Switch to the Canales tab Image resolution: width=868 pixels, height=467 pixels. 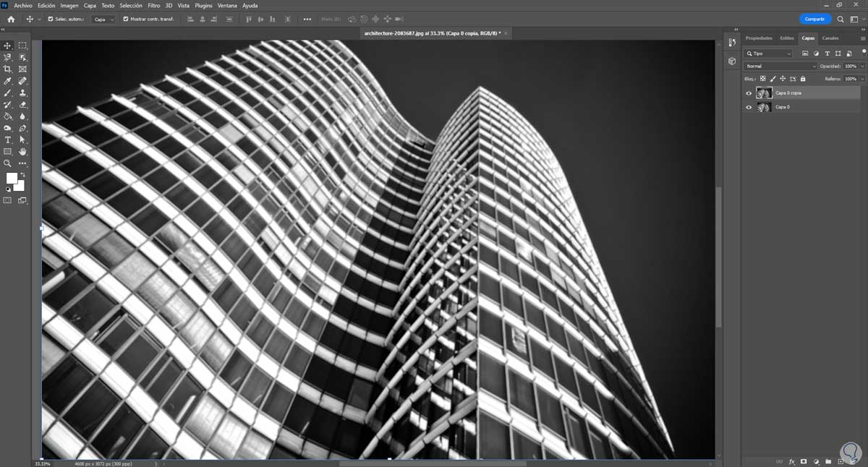click(830, 38)
